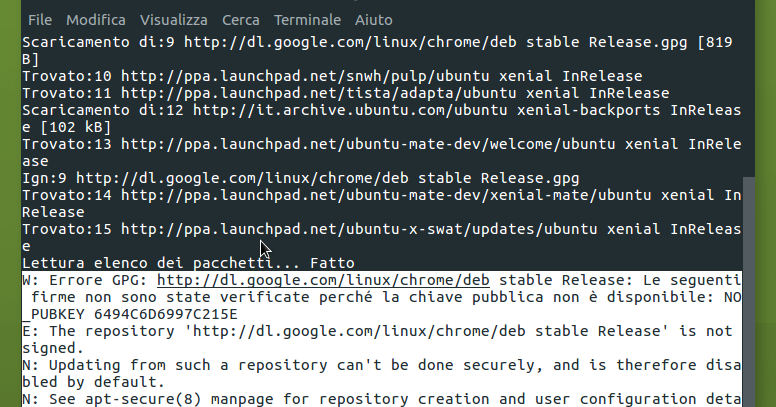Viewport: 776px width, 407px height.
Task: Click scrollbar track above the thumb
Action: 750,100
